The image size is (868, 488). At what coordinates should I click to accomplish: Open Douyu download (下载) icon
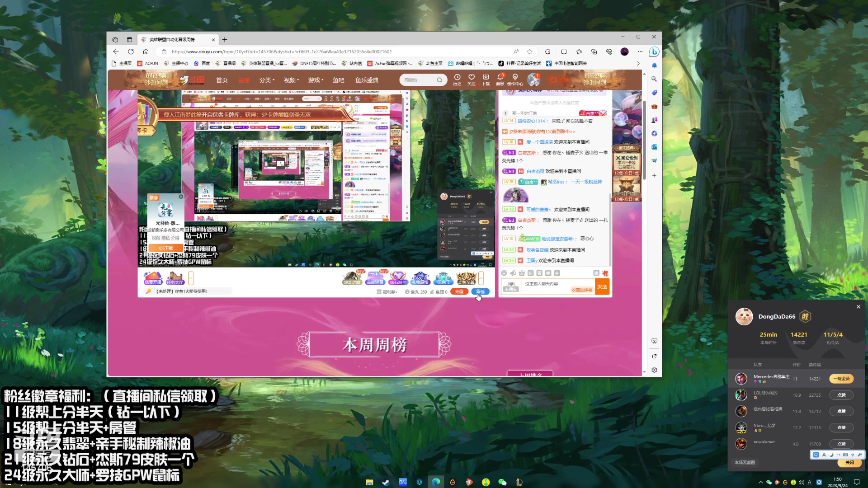[486, 80]
